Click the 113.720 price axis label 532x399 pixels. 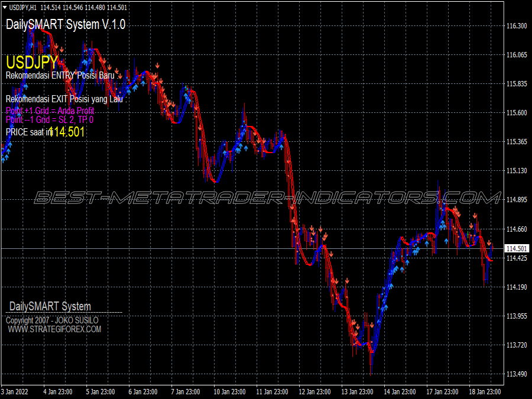click(517, 345)
